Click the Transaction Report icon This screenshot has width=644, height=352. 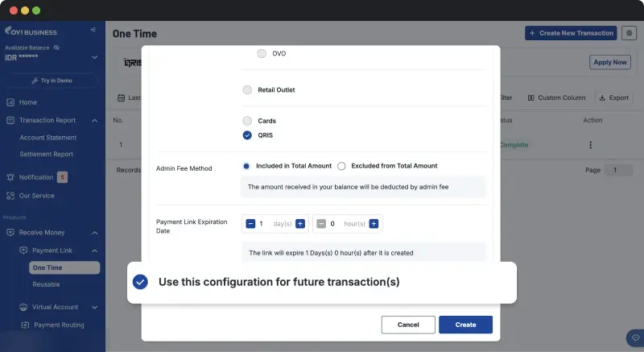[x=10, y=120]
